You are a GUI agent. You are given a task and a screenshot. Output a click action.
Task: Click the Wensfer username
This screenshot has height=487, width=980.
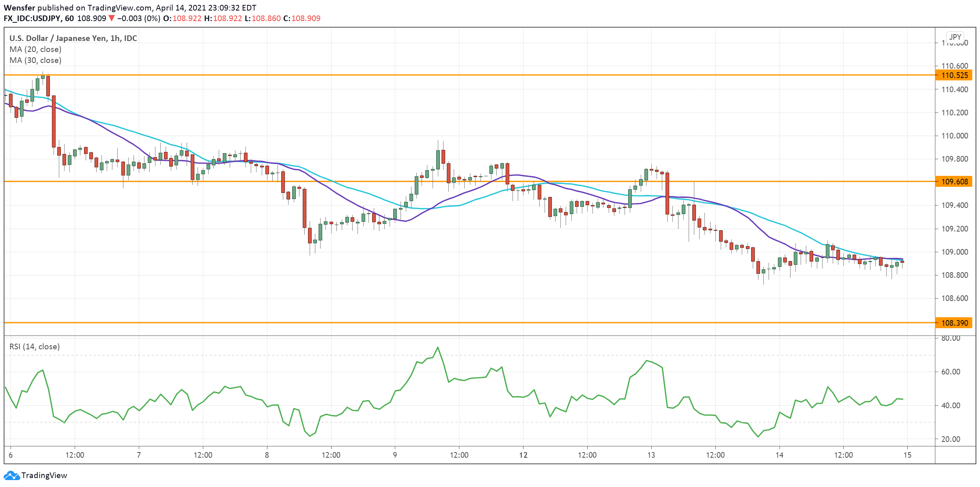tap(19, 7)
